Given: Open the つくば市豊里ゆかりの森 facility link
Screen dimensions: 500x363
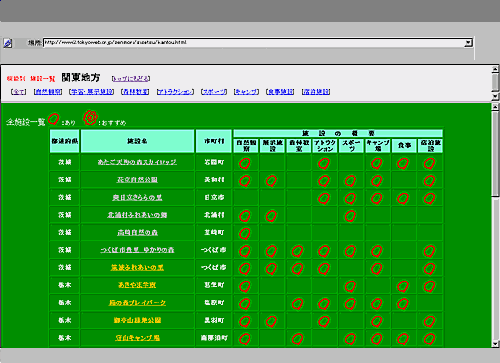Looking at the screenshot, I should (x=137, y=250).
